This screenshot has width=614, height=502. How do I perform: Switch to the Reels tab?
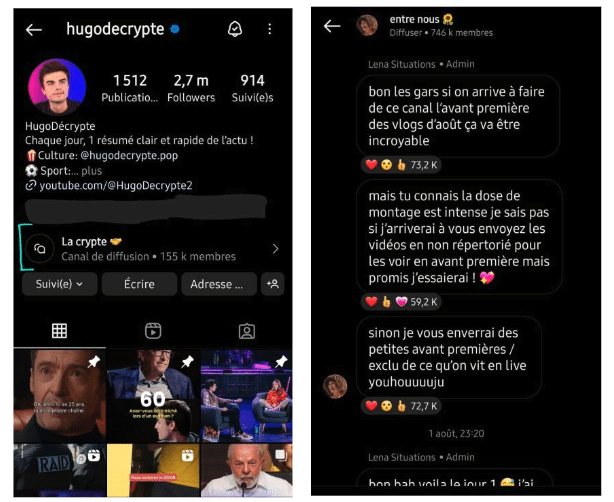153,331
